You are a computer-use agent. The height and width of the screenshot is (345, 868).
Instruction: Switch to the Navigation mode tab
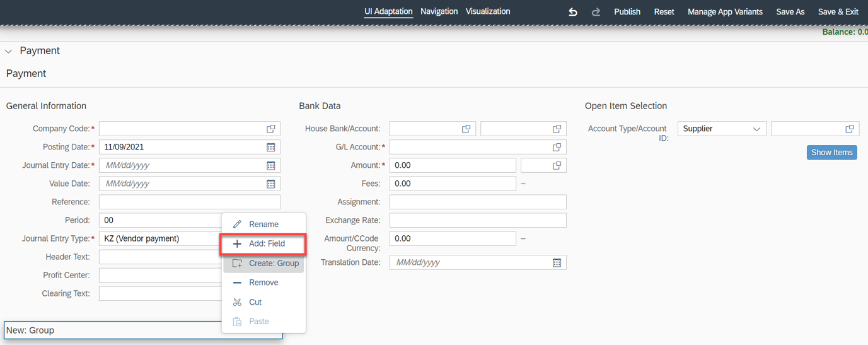click(439, 11)
